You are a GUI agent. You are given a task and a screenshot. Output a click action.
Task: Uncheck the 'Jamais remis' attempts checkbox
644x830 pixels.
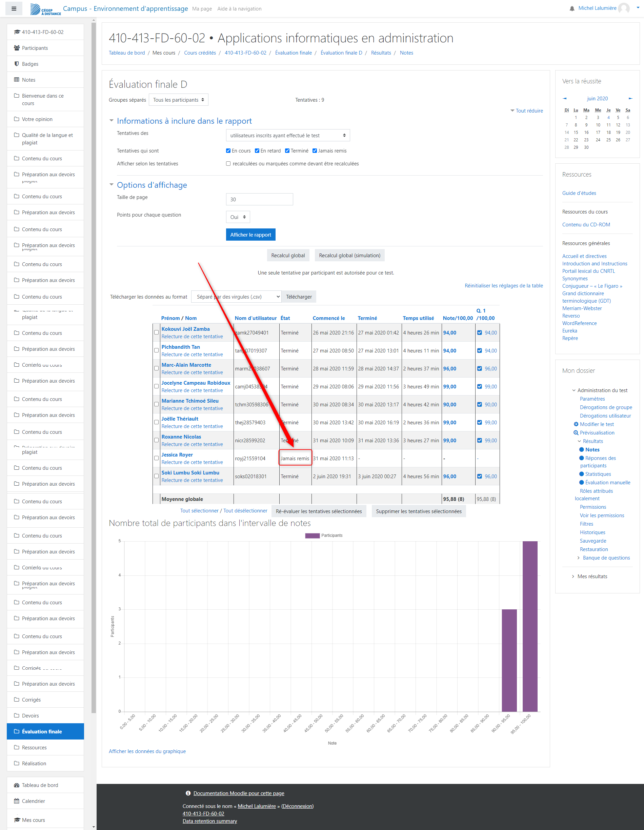(x=315, y=151)
